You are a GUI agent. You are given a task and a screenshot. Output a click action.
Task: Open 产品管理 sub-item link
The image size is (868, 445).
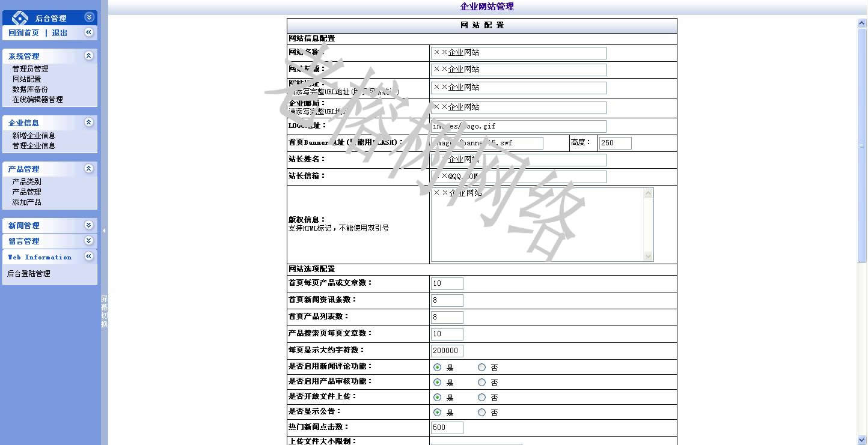(26, 192)
